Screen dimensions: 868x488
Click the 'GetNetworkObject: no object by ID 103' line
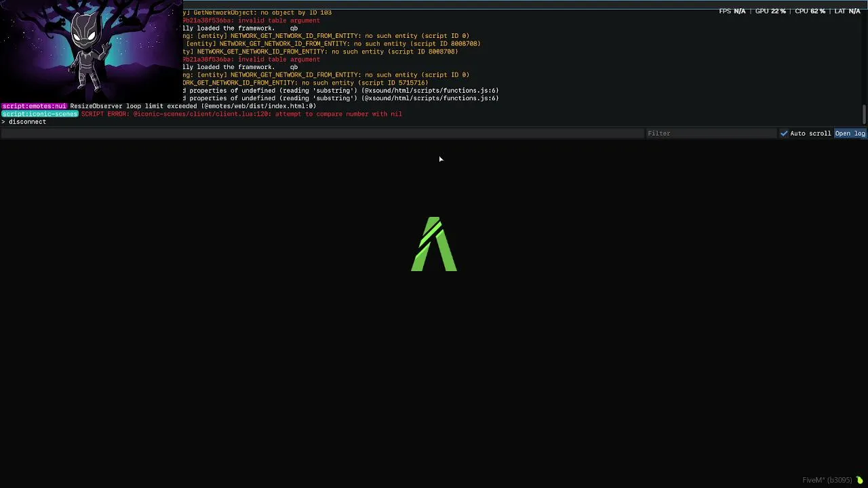[x=257, y=13]
